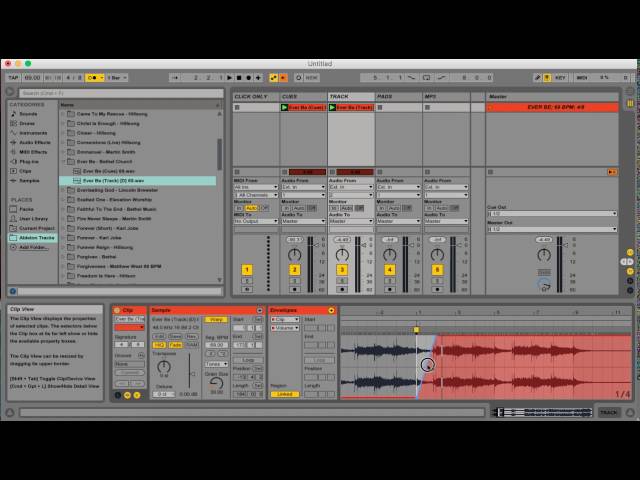
Task: Select the Instruments category
Action: (x=33, y=133)
